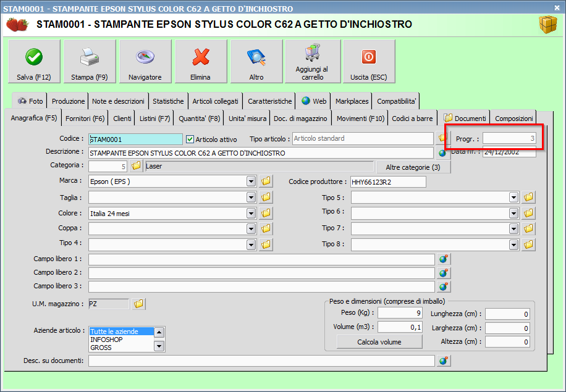This screenshot has width=566, height=392.
Task: Select INFOSHOP in Aziende articolo list
Action: [x=121, y=340]
